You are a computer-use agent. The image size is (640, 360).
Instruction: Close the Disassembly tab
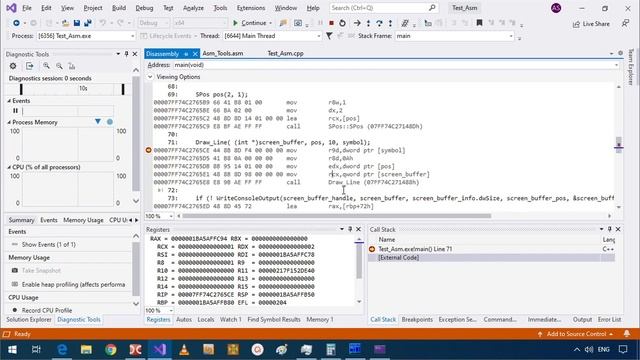[x=195, y=54]
